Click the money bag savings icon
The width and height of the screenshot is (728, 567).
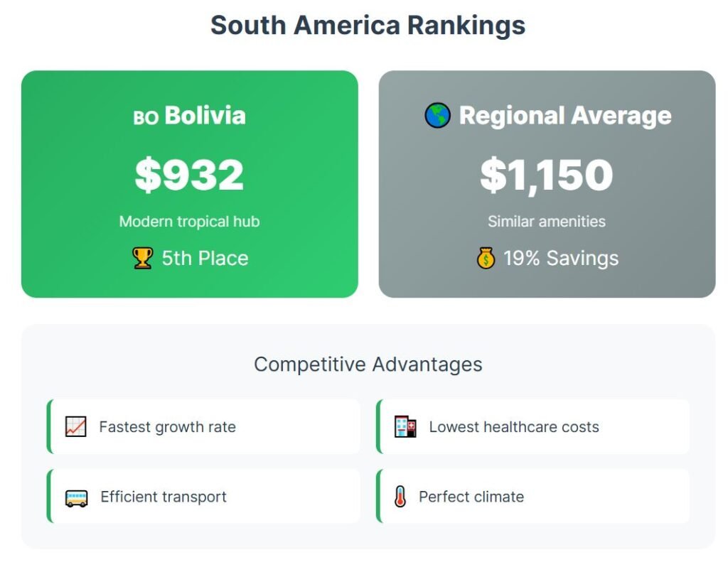(486, 258)
